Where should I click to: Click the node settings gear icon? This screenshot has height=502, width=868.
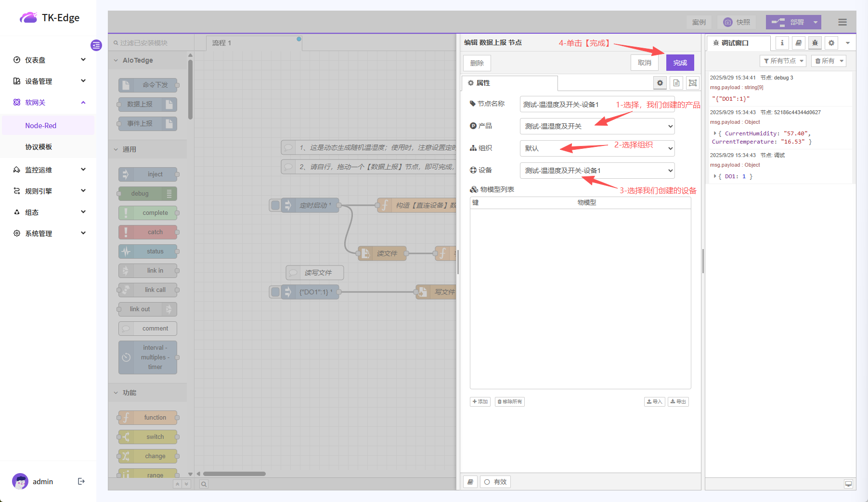[x=660, y=83]
